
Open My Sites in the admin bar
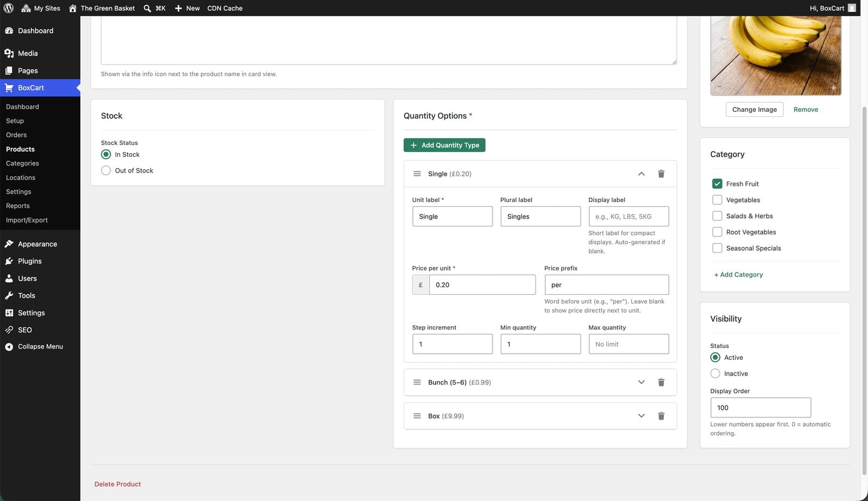tap(41, 8)
